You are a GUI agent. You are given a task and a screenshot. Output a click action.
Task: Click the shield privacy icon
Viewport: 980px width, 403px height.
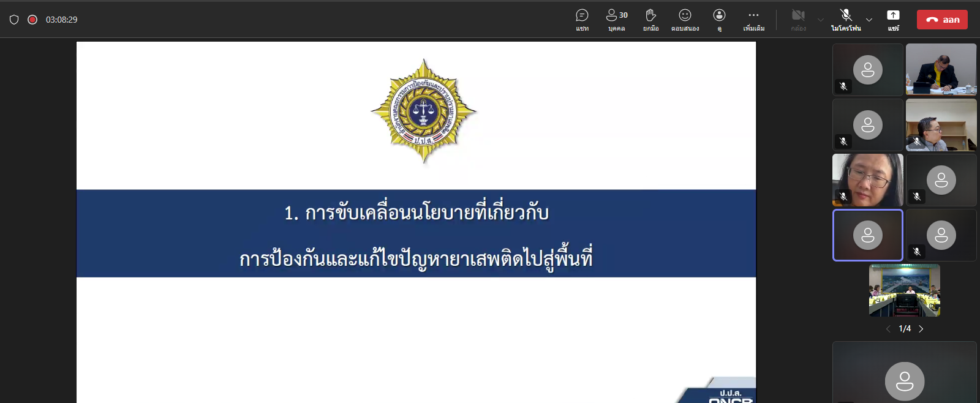click(14, 20)
